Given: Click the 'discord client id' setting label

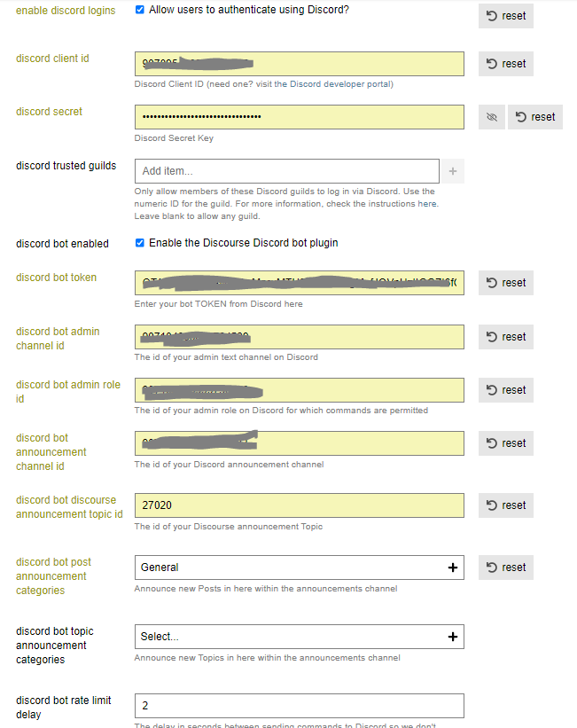Looking at the screenshot, I should (52, 59).
